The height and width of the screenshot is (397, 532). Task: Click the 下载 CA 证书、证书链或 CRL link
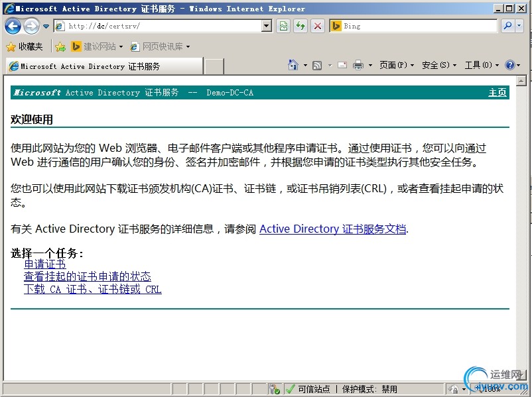coord(92,289)
